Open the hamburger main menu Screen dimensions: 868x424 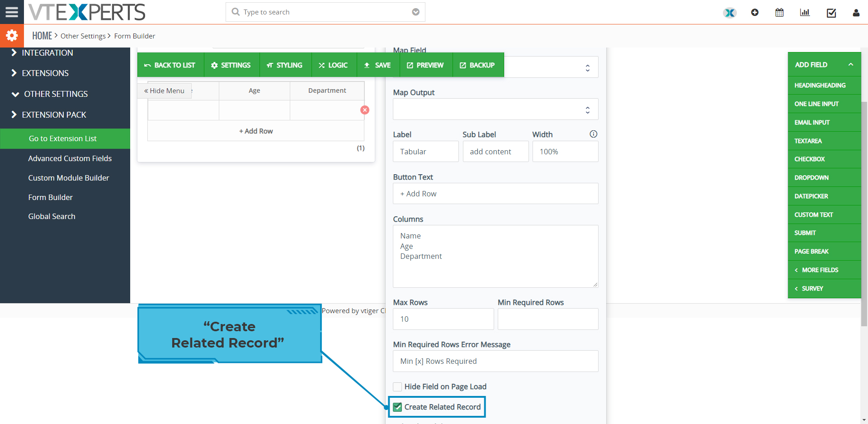12,12
